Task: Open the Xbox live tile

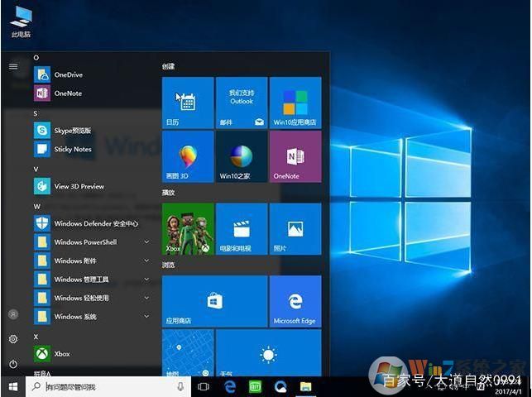Action: pos(187,229)
